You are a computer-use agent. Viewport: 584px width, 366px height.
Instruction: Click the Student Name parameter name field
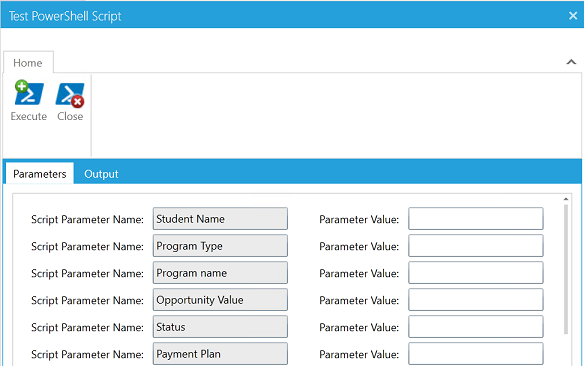pos(220,219)
